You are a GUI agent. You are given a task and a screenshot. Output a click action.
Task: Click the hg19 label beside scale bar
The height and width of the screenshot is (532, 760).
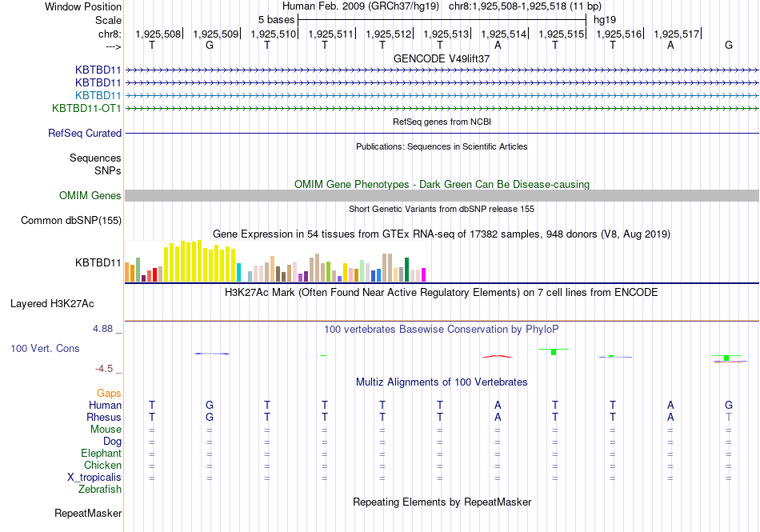point(605,20)
